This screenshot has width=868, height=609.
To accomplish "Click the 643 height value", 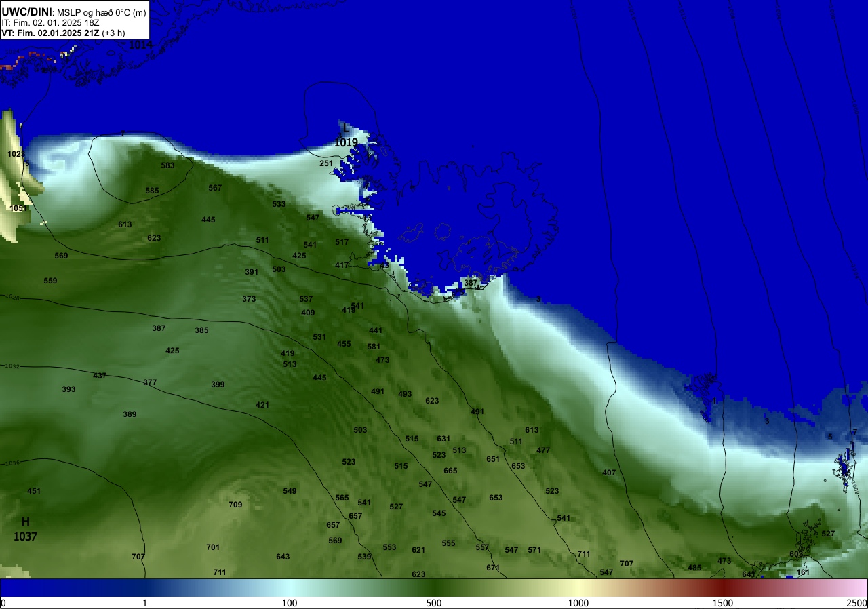I will (x=283, y=557).
